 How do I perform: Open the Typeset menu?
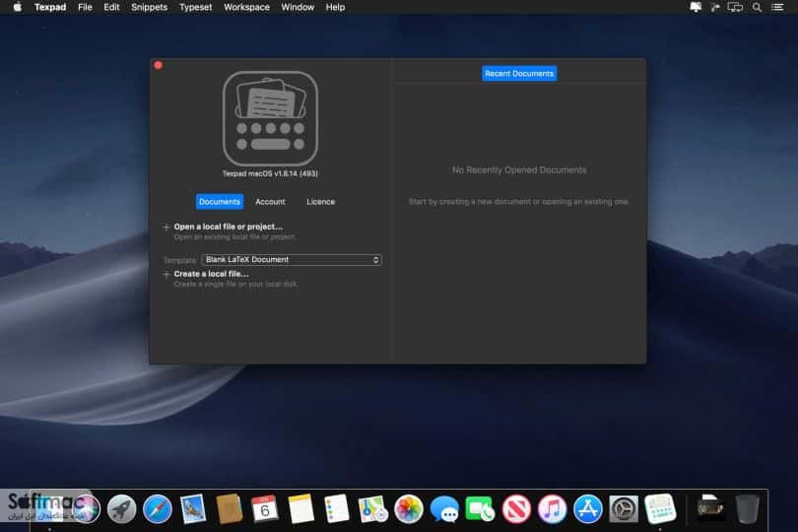pos(195,7)
